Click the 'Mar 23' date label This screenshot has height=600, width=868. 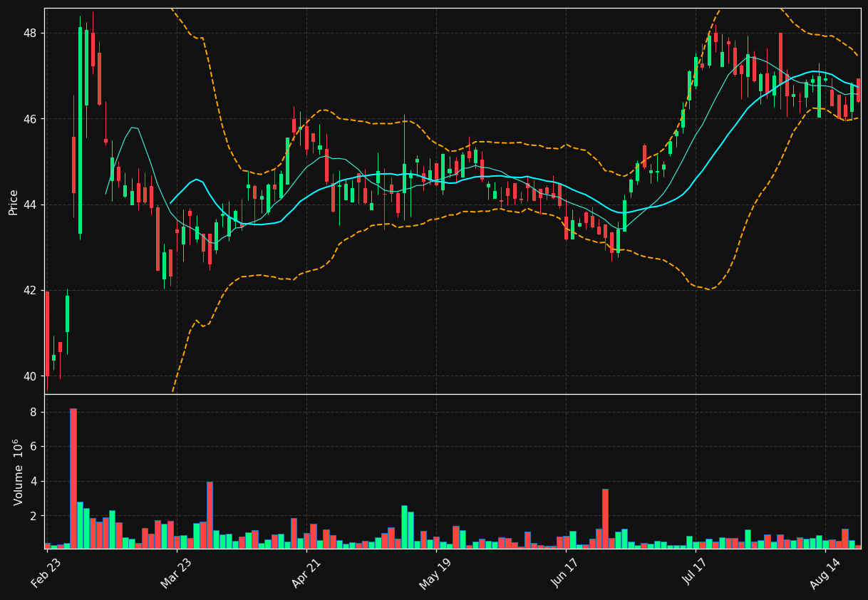click(x=175, y=574)
